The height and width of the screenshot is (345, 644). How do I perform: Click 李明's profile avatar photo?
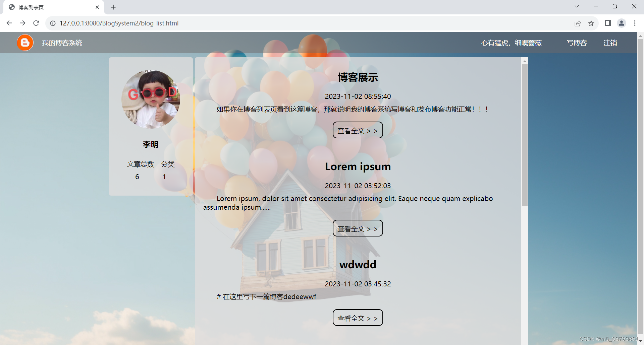(x=151, y=99)
